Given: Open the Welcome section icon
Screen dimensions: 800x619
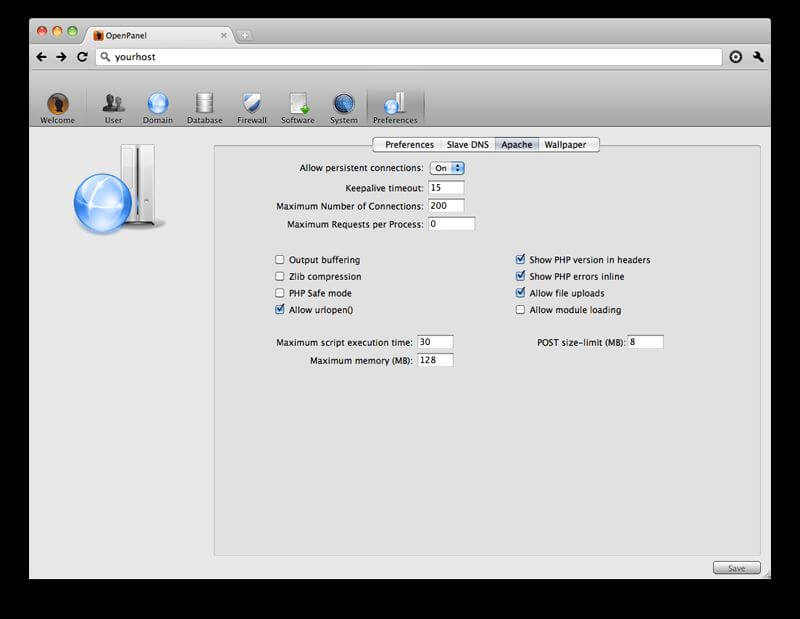Looking at the screenshot, I should coord(57,104).
